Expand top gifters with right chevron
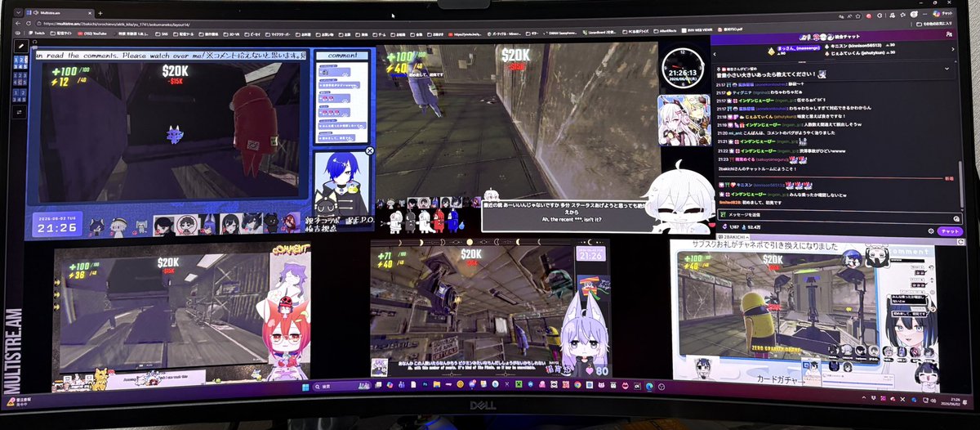The height and width of the screenshot is (430, 980). tap(953, 49)
